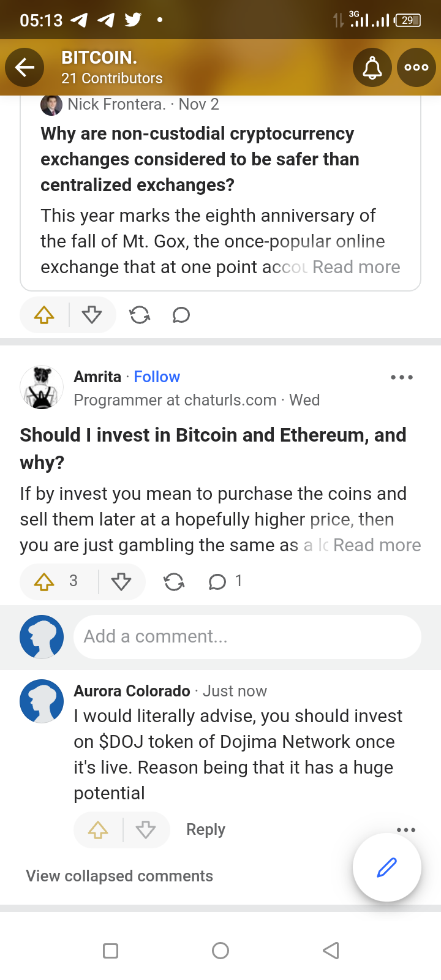Downvote Amrita's answer
441x980 pixels.
121,581
